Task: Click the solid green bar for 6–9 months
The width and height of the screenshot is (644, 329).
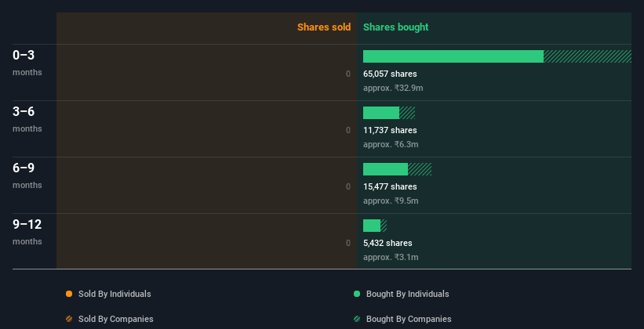Action: pos(385,169)
